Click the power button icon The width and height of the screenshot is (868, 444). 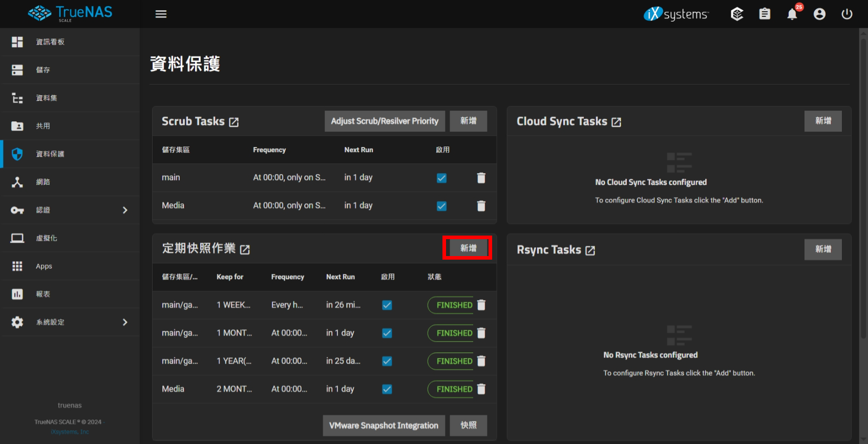847,14
